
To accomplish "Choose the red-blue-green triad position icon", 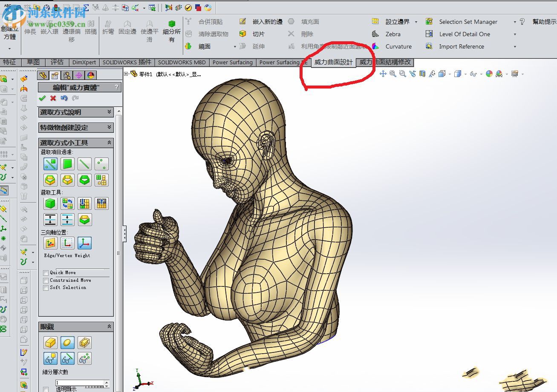I will (x=84, y=243).
